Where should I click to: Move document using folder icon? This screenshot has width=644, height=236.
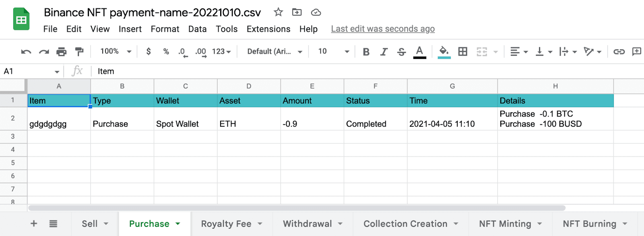point(297,12)
